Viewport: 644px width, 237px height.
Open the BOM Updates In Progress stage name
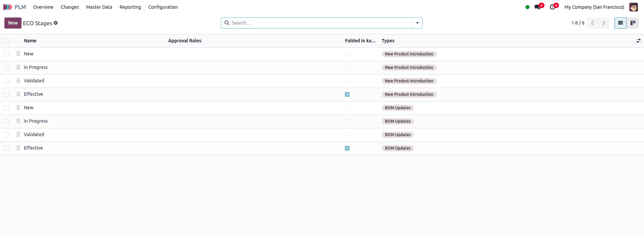click(36, 121)
